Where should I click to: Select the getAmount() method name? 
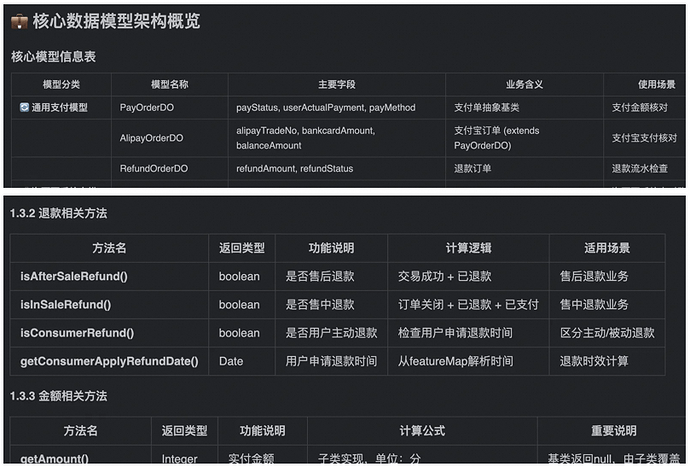click(x=54, y=459)
